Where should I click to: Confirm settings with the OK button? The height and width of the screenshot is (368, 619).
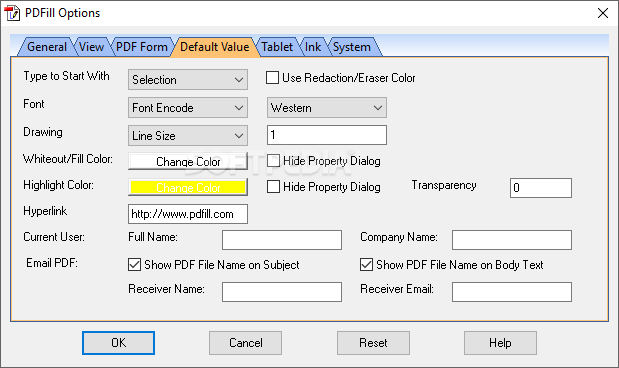coord(118,343)
